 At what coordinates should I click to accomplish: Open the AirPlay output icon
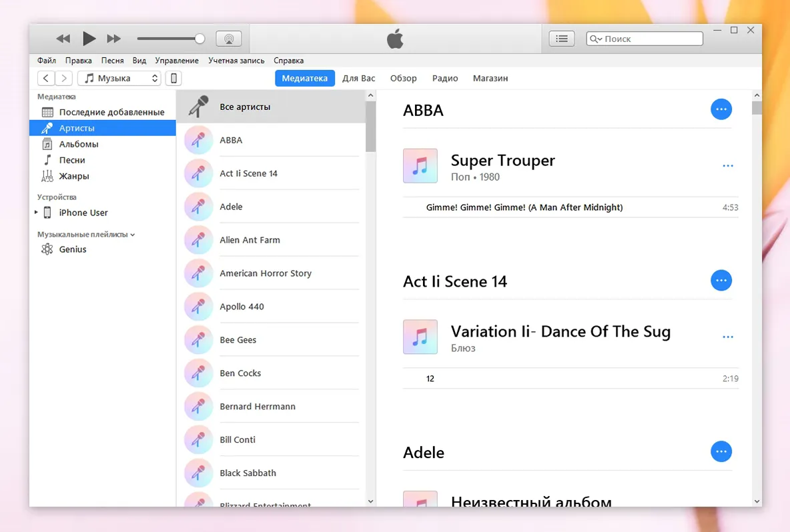point(229,39)
